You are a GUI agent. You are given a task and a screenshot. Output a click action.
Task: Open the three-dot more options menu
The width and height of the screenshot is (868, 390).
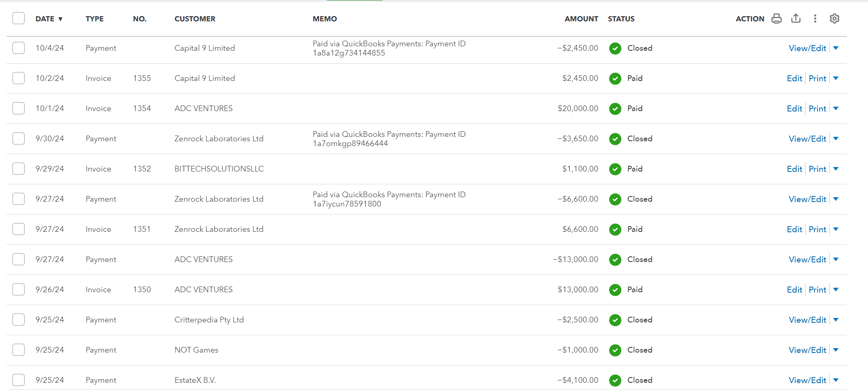pos(815,19)
